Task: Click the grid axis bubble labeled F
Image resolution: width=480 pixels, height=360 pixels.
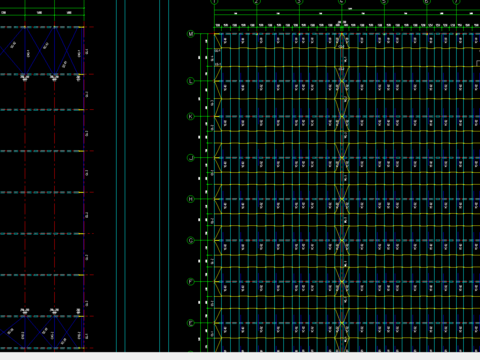Action: click(191, 282)
